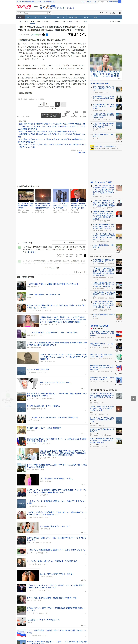Share the article on X
This screenshot has height=644, width=138.
pos(44,35)
